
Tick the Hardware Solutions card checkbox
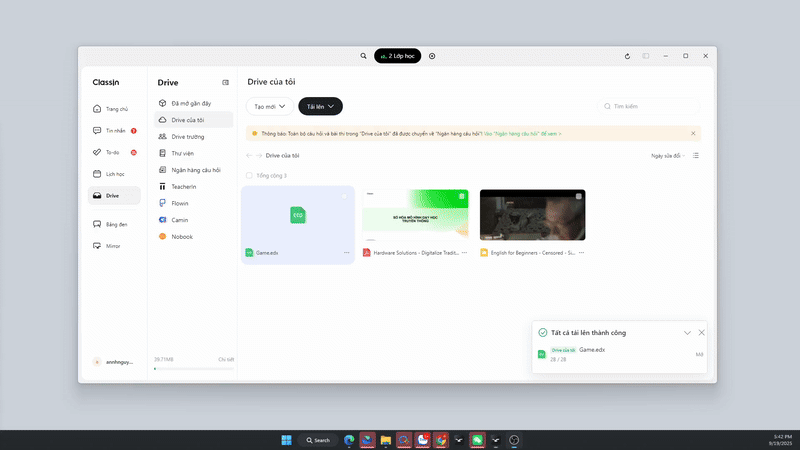click(x=462, y=196)
